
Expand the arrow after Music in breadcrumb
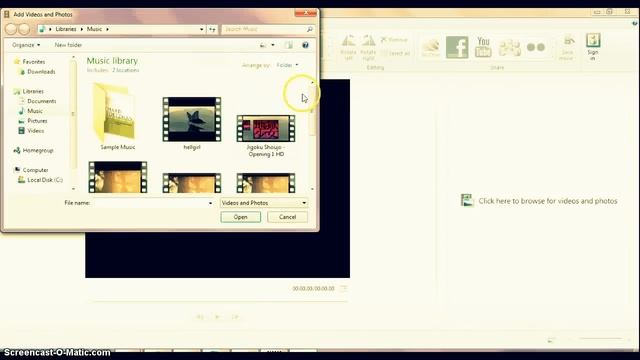pyautogui.click(x=107, y=29)
